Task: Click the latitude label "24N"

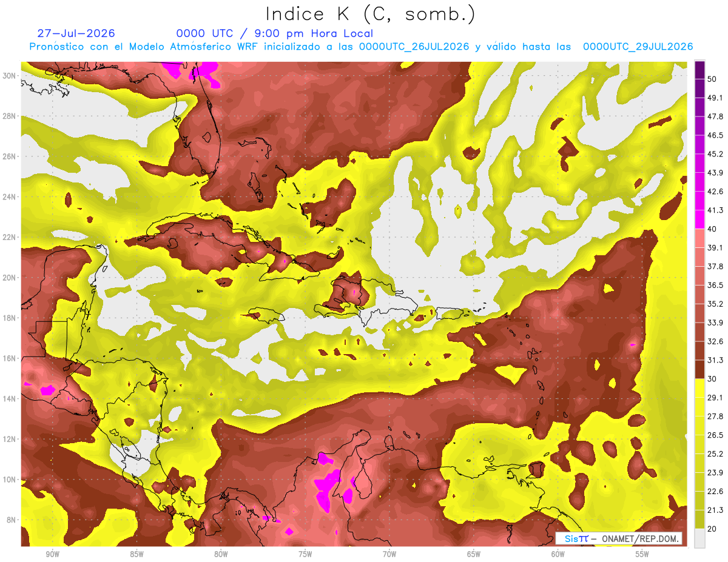Action: pyautogui.click(x=10, y=197)
